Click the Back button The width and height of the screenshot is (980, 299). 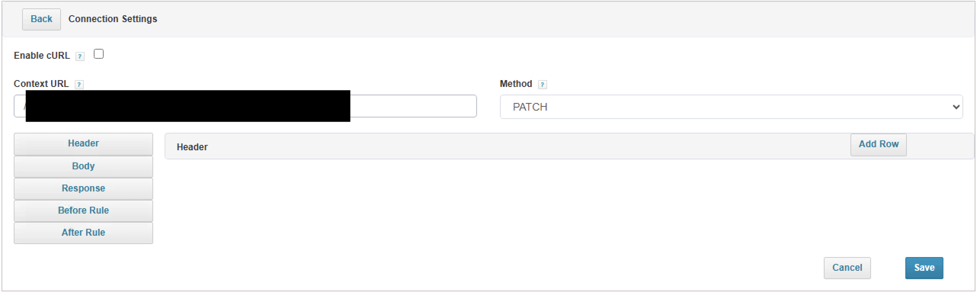click(41, 19)
